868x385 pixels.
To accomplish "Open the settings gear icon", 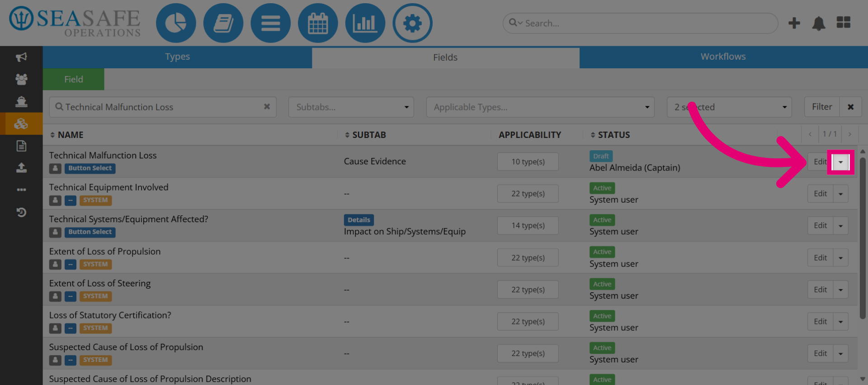I will tap(412, 23).
